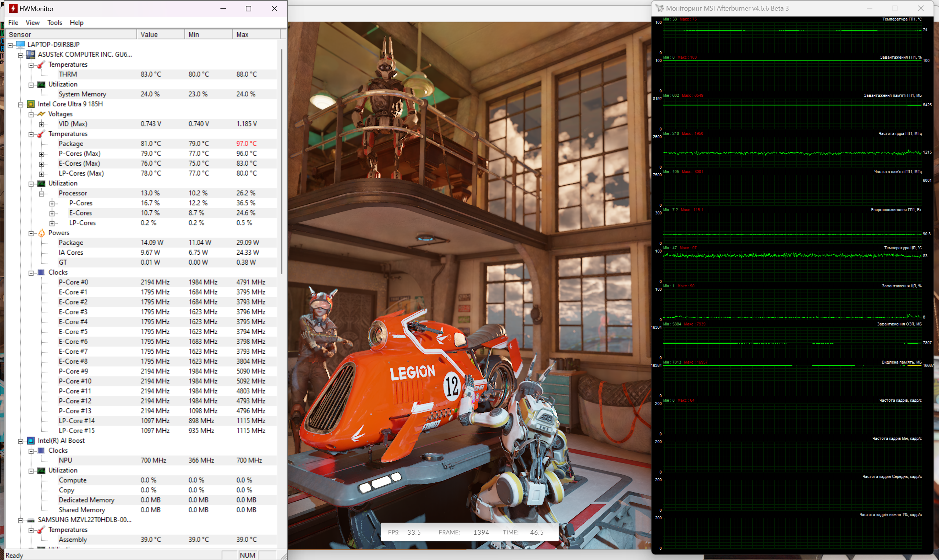Click the Clocks waveform icon under Intel Core Ultra
The image size is (939, 560).
[41, 272]
